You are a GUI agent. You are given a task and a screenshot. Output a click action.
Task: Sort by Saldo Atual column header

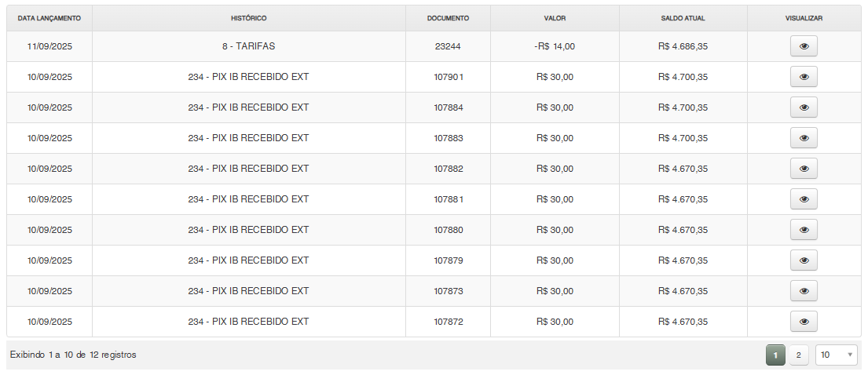(683, 17)
